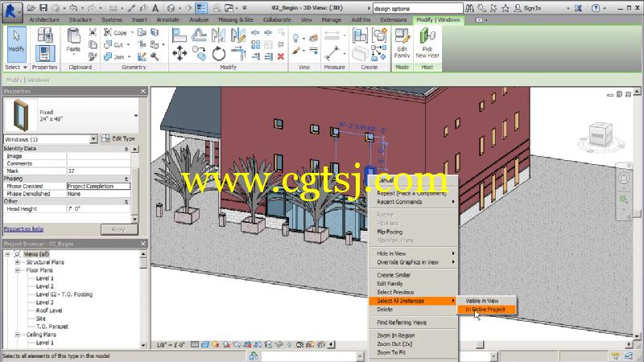Viewport: 644px width, 362px height.
Task: Click the Mark value field showing 37
Action: (x=98, y=171)
